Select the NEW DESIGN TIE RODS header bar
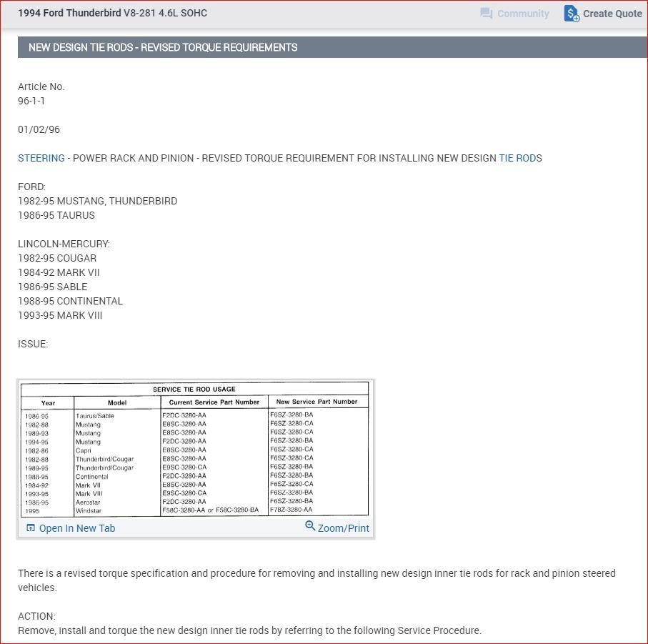 [x=162, y=47]
